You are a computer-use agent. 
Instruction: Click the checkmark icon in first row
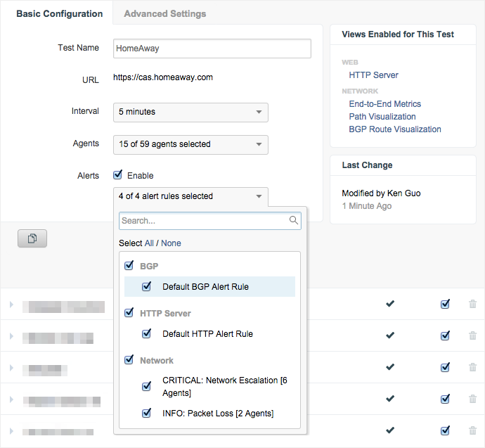click(390, 305)
